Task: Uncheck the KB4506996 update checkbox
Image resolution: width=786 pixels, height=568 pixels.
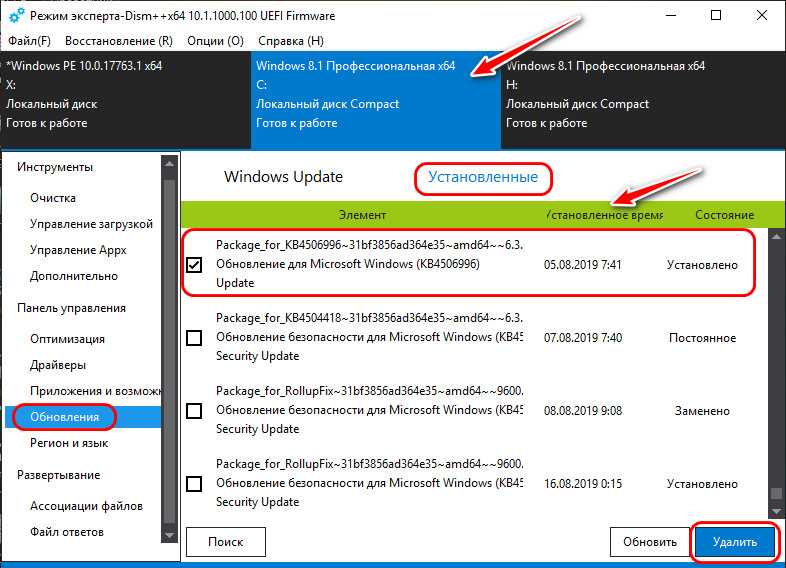Action: point(194,264)
